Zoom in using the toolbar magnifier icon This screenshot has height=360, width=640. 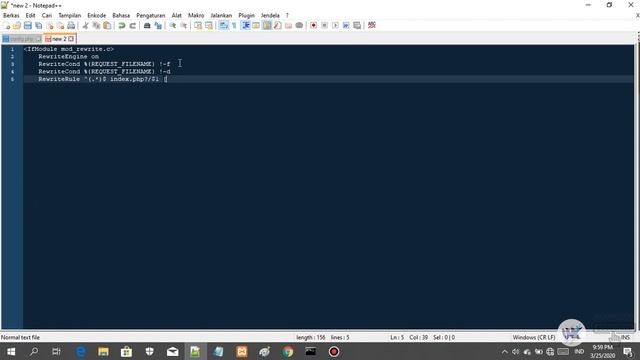pos(173,26)
